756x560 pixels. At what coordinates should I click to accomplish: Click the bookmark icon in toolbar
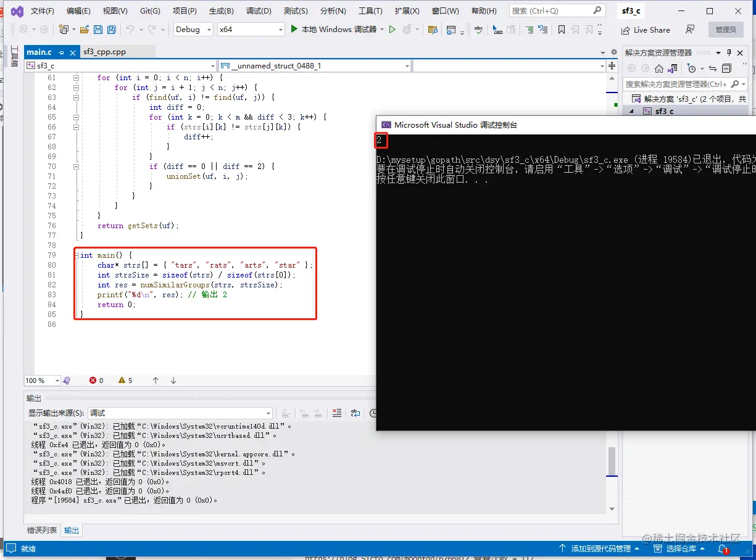click(x=561, y=30)
